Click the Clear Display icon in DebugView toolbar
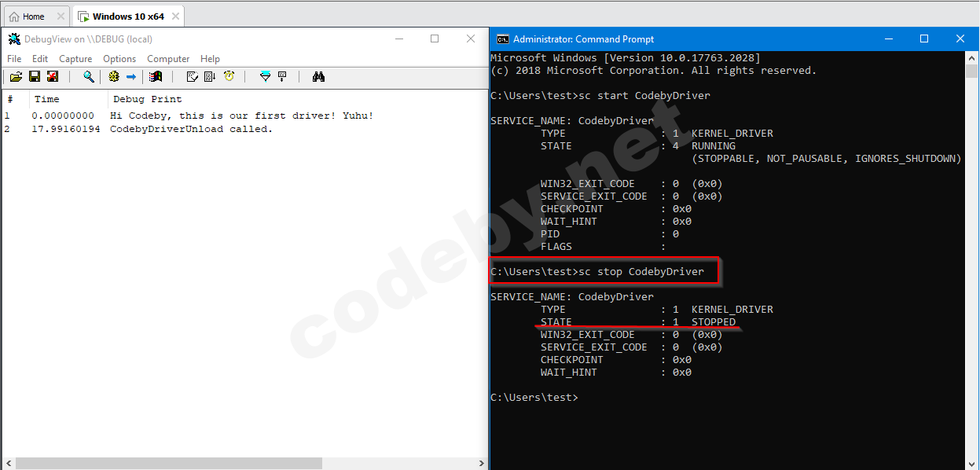 (192, 76)
